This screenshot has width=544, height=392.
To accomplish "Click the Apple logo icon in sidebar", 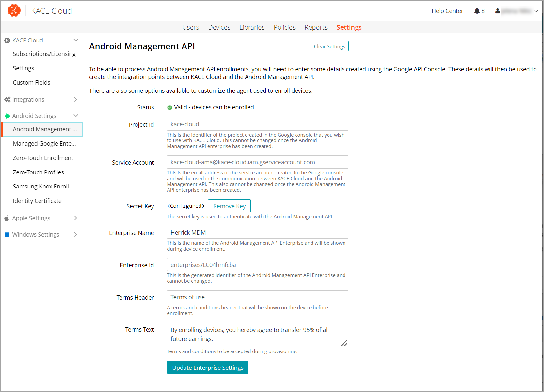I will [7, 218].
